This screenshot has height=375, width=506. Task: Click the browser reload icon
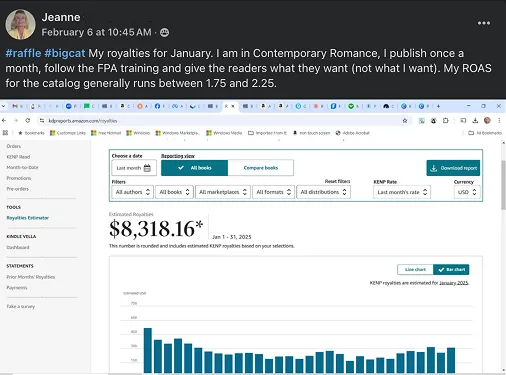tap(28, 120)
